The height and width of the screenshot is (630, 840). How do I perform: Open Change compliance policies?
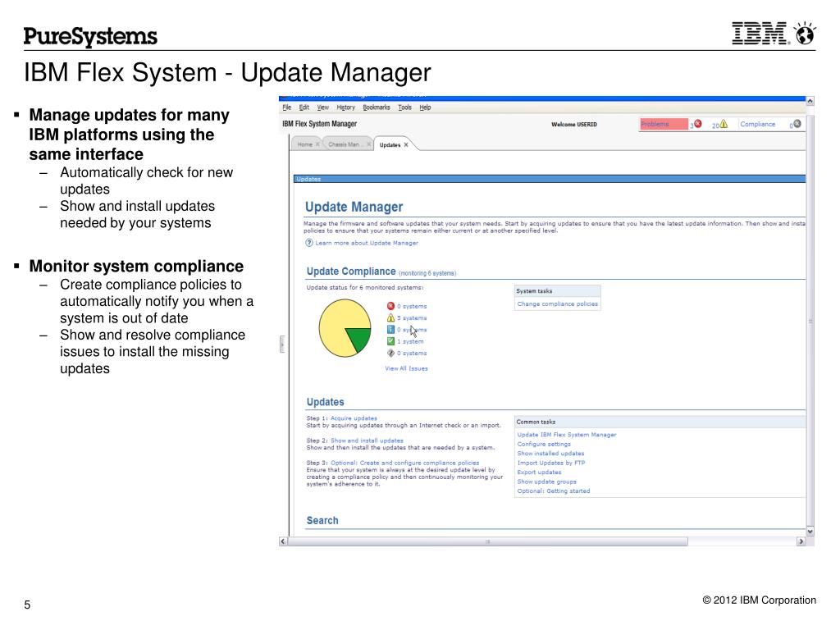[x=557, y=304]
